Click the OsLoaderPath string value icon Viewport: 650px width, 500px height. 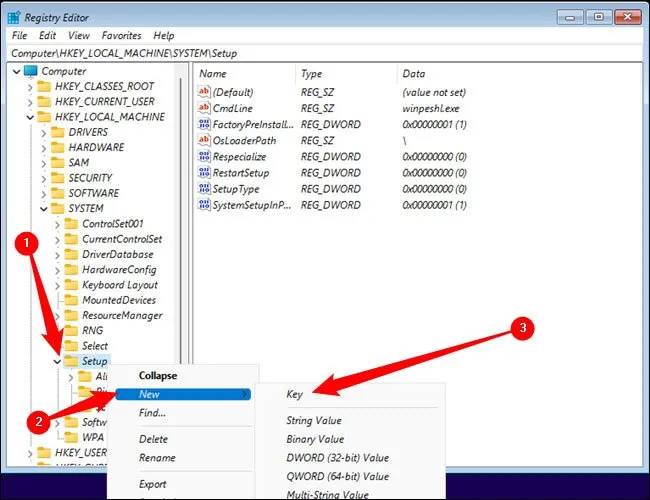pyautogui.click(x=205, y=140)
